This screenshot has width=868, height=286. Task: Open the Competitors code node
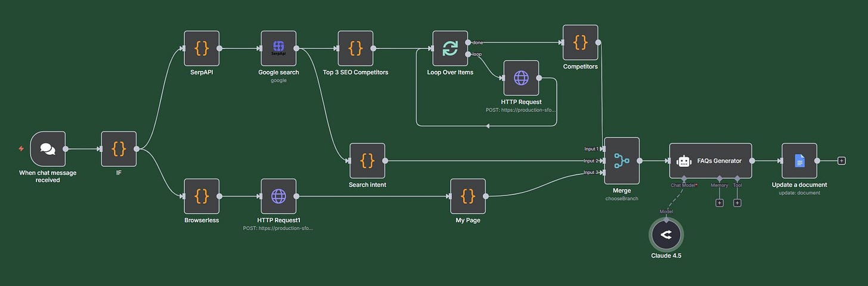[x=580, y=42]
